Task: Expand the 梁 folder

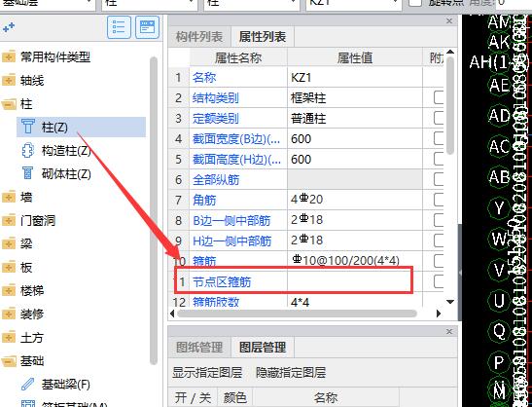Action: point(9,244)
